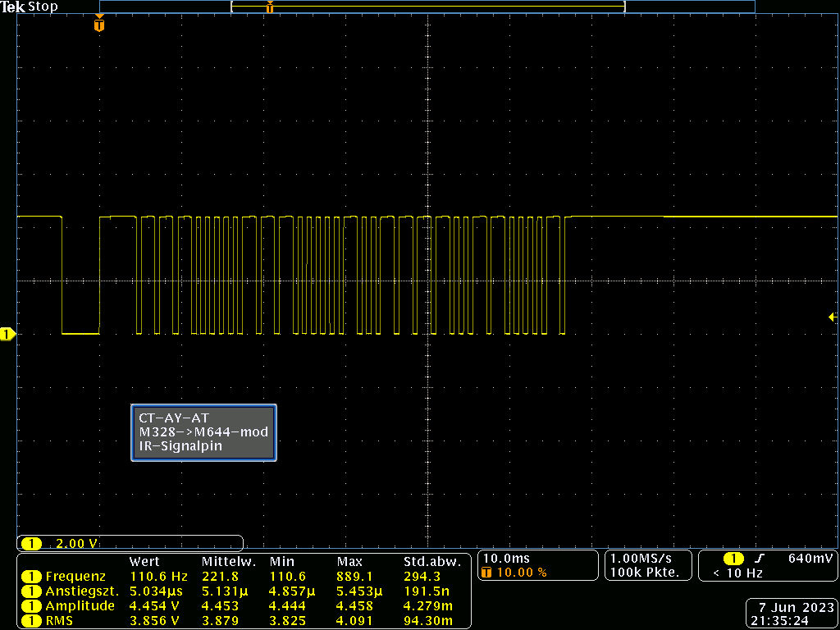Select the Amplitude measurement label
Image resolution: width=840 pixels, height=630 pixels.
[x=80, y=606]
